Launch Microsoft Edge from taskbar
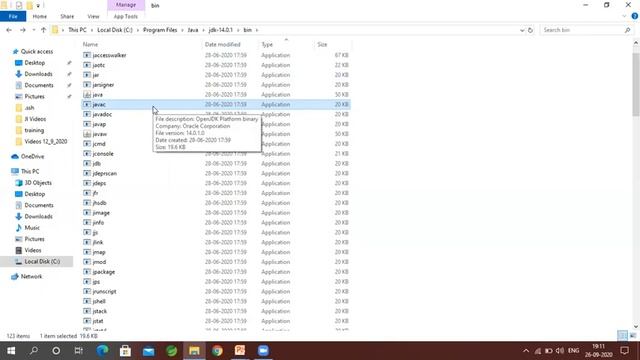 102,351
